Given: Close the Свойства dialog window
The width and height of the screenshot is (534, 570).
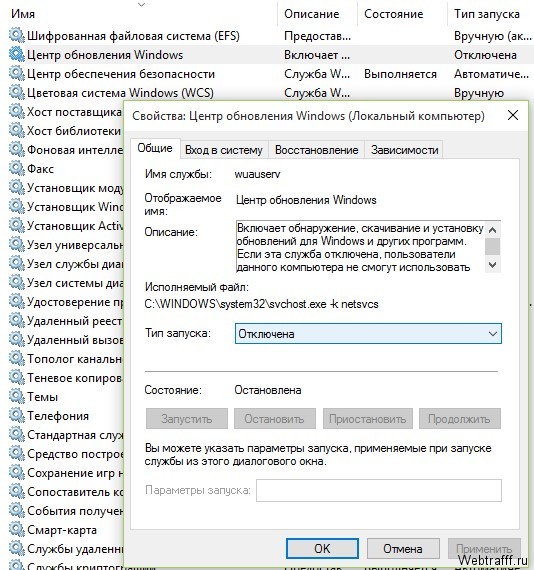Looking at the screenshot, I should click(x=513, y=116).
